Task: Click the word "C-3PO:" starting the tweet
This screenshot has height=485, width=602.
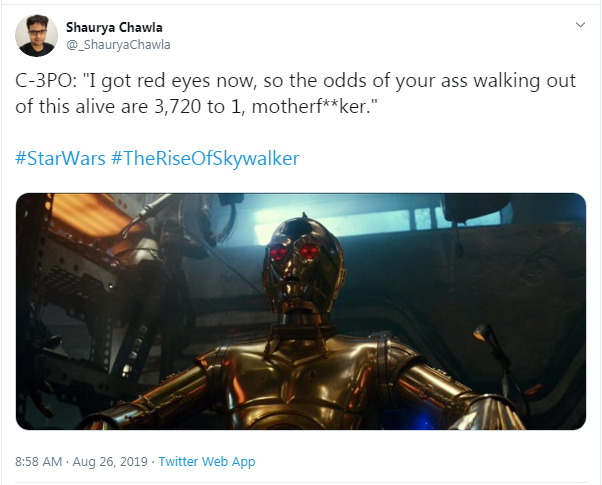Action: click(46, 81)
